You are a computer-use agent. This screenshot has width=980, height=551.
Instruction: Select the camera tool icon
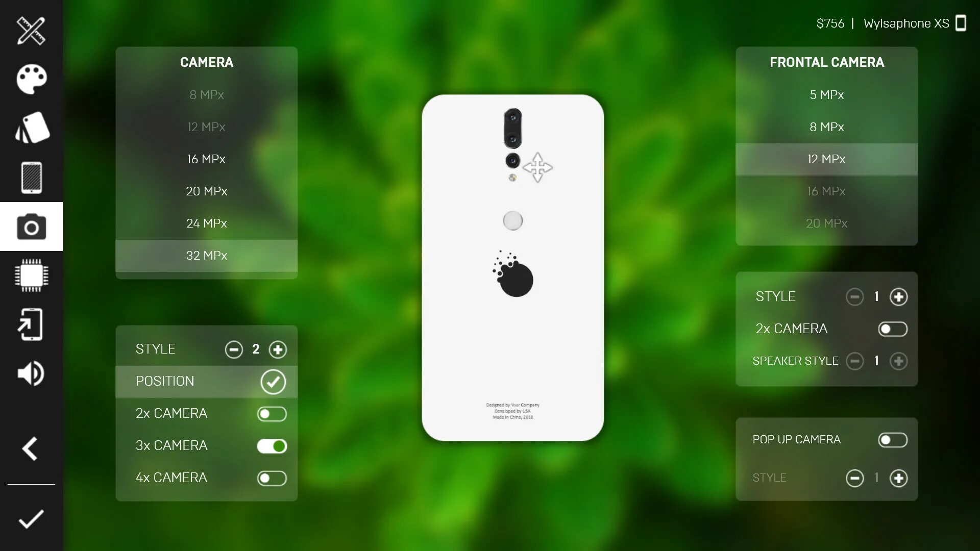point(31,226)
